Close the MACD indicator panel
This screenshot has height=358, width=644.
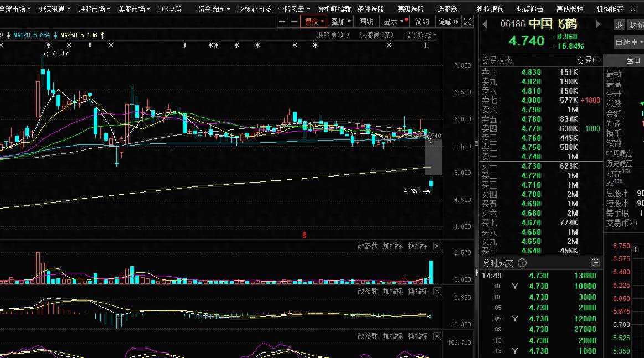pos(437,291)
